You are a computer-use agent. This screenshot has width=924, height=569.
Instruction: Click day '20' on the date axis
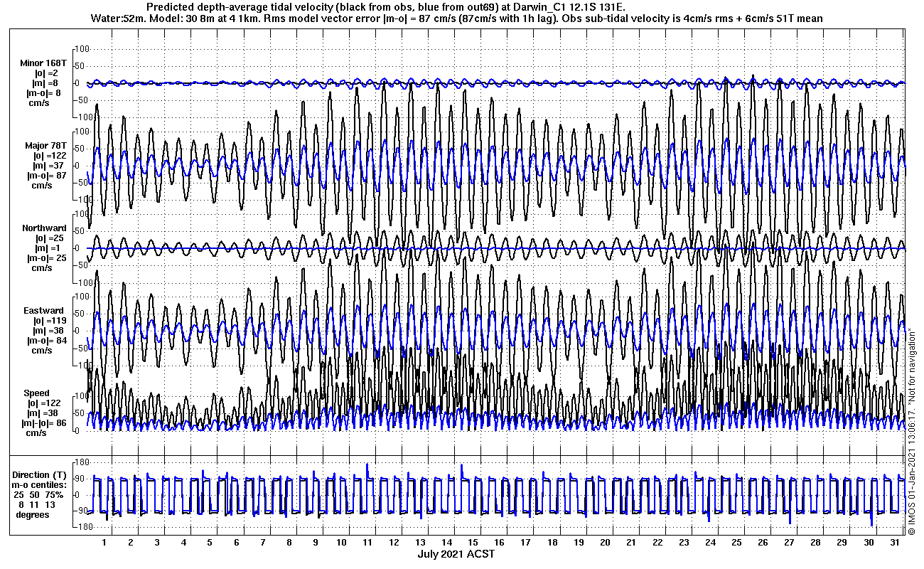point(605,543)
